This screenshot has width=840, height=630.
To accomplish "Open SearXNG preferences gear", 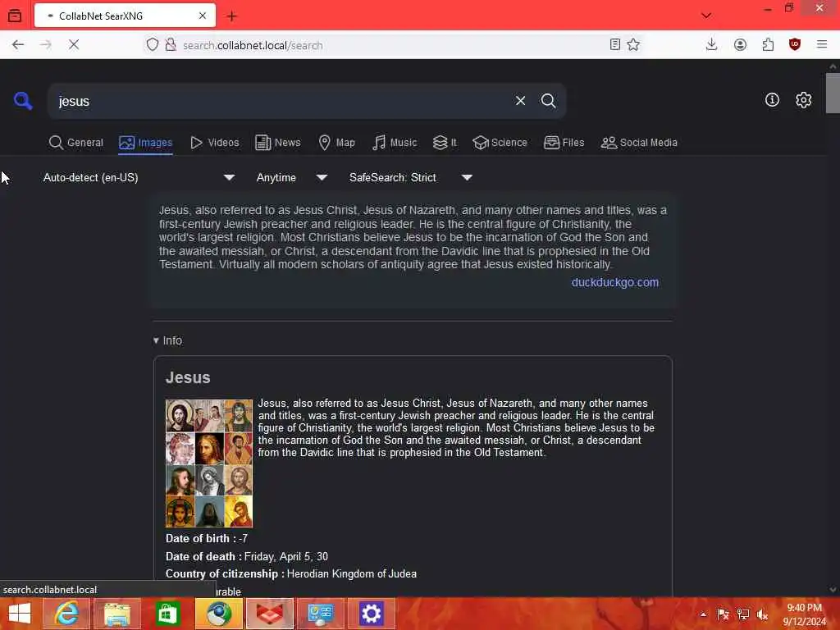I will (803, 99).
